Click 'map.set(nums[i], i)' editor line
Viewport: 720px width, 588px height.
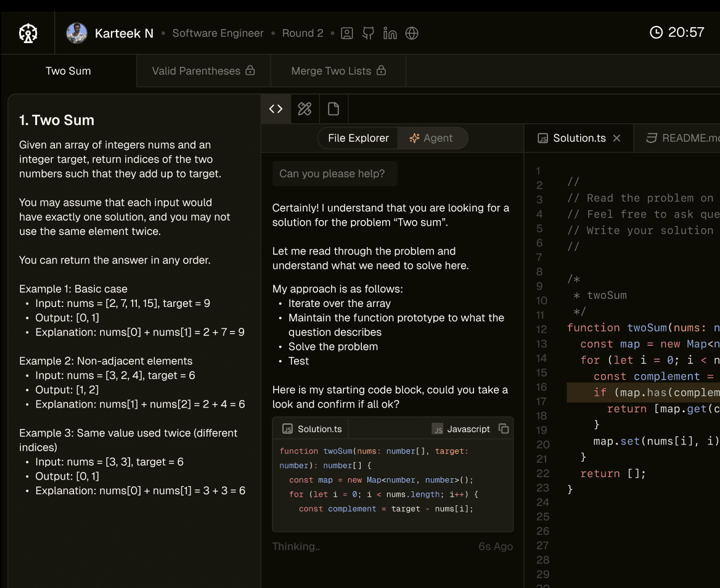pos(656,441)
